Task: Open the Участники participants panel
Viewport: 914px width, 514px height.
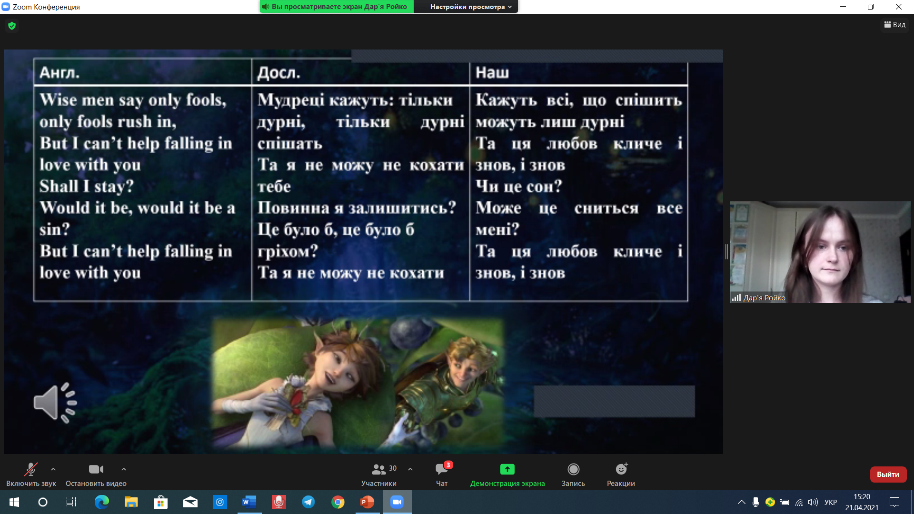Action: pos(379,469)
